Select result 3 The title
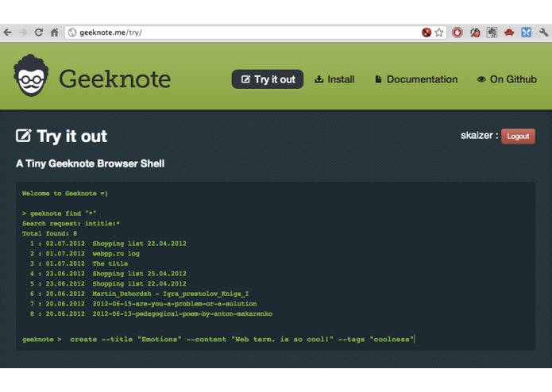This screenshot has height=392, width=552. tap(79, 263)
